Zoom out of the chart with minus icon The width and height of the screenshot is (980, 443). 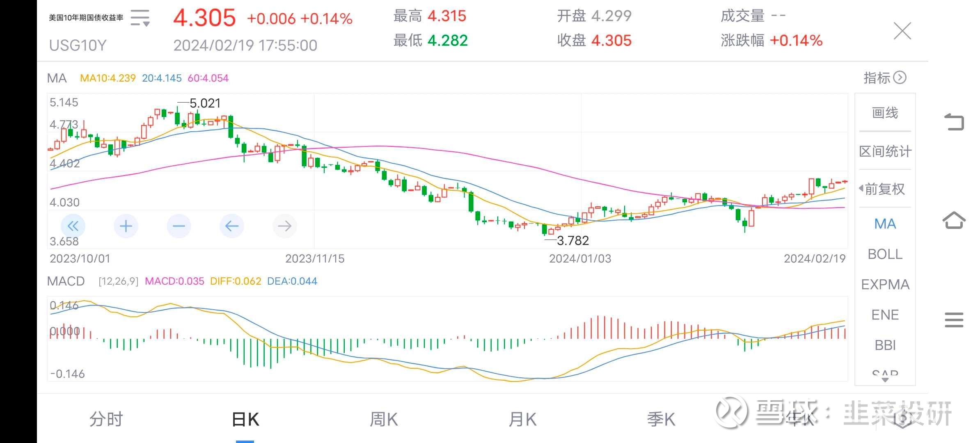[179, 226]
